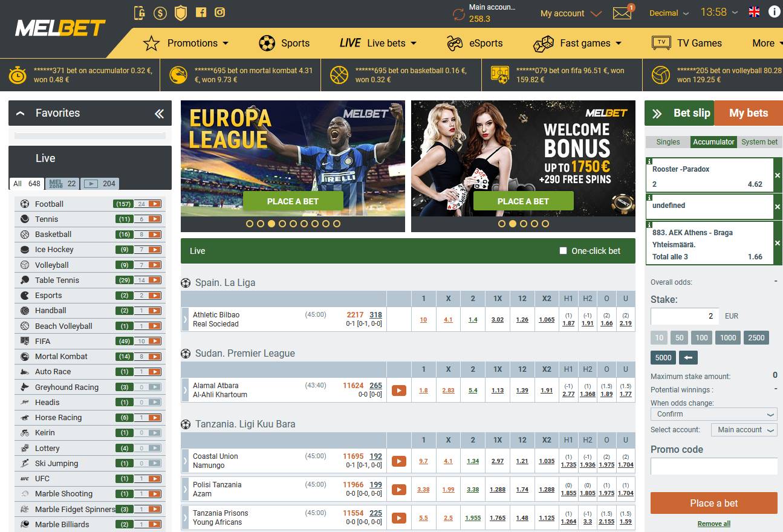The image size is (783, 532).
Task: Click the Remove all link
Action: pos(713,524)
